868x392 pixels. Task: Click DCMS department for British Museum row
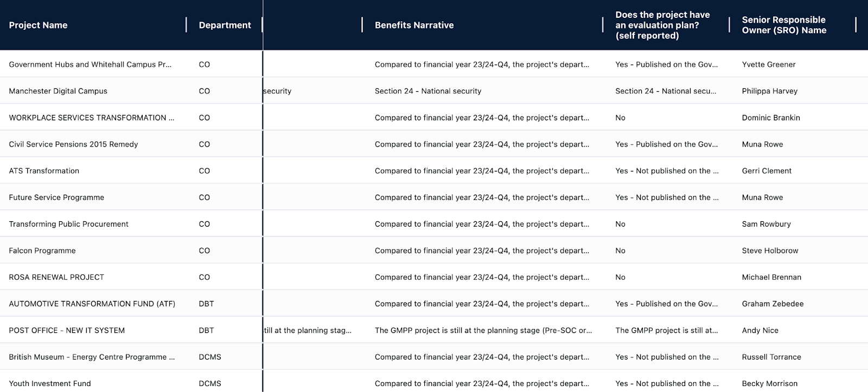[x=210, y=357]
